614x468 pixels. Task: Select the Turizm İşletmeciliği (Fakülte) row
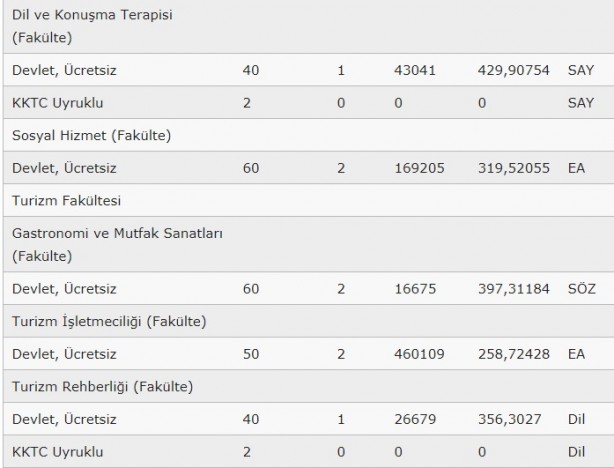(x=309, y=322)
